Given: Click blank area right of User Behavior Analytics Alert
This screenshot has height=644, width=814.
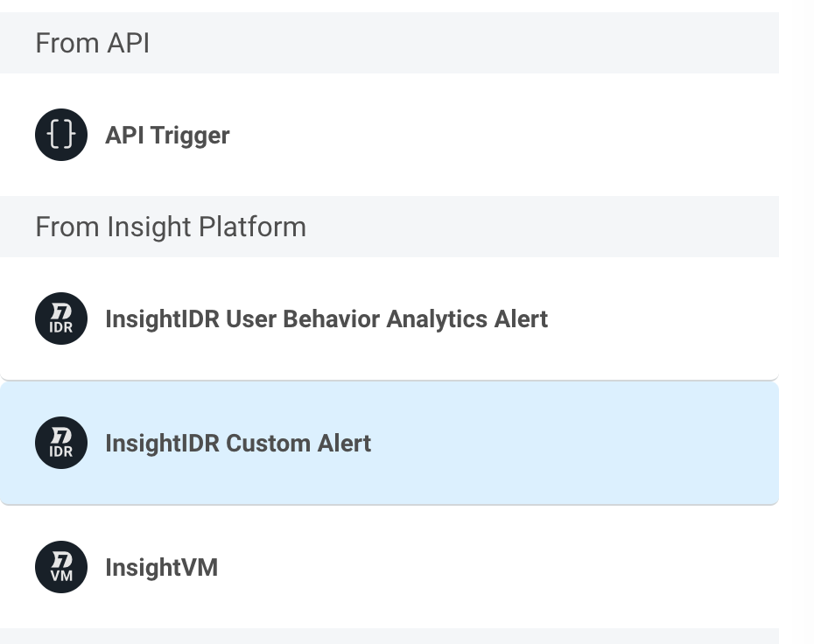Looking at the screenshot, I should 665,318.
